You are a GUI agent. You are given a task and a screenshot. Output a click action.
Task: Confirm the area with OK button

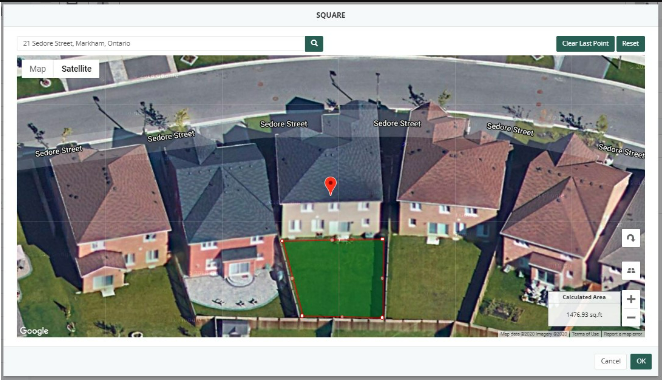click(x=641, y=361)
